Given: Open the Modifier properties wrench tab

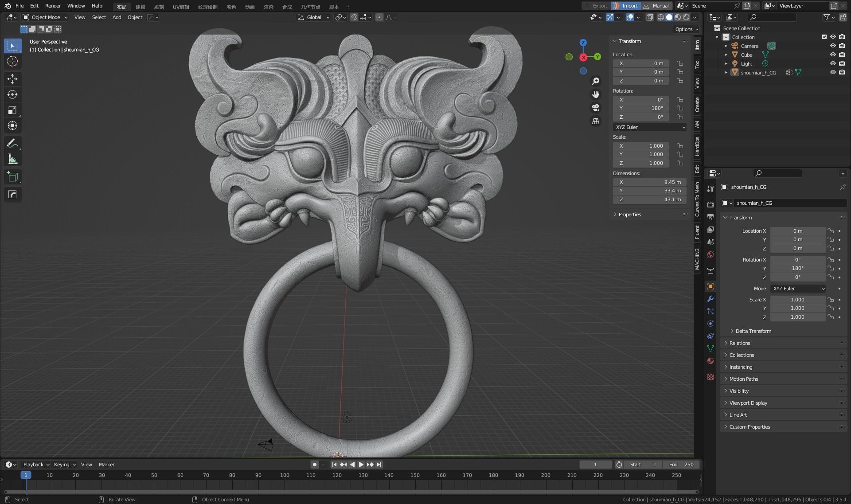Looking at the screenshot, I should [710, 299].
